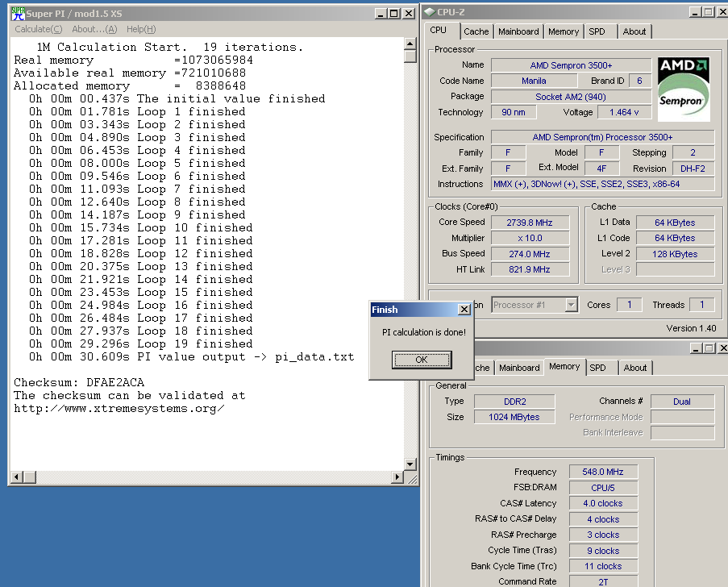Click the L1 Data value 64 KBytes
Viewport: 728px width, 587px height.
coord(675,223)
